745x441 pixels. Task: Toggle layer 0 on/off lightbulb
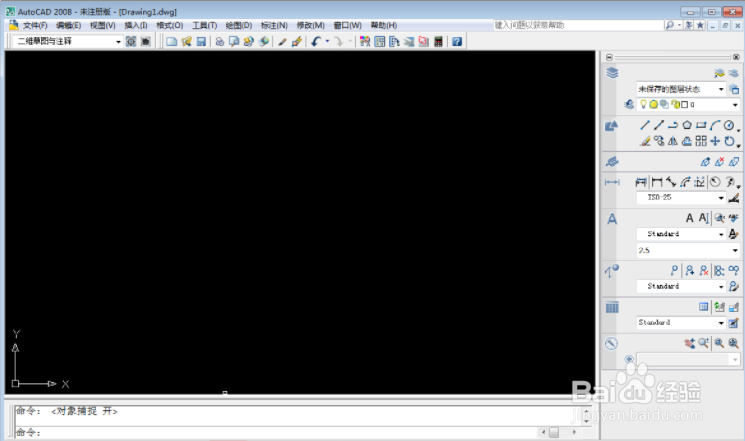pyautogui.click(x=643, y=104)
